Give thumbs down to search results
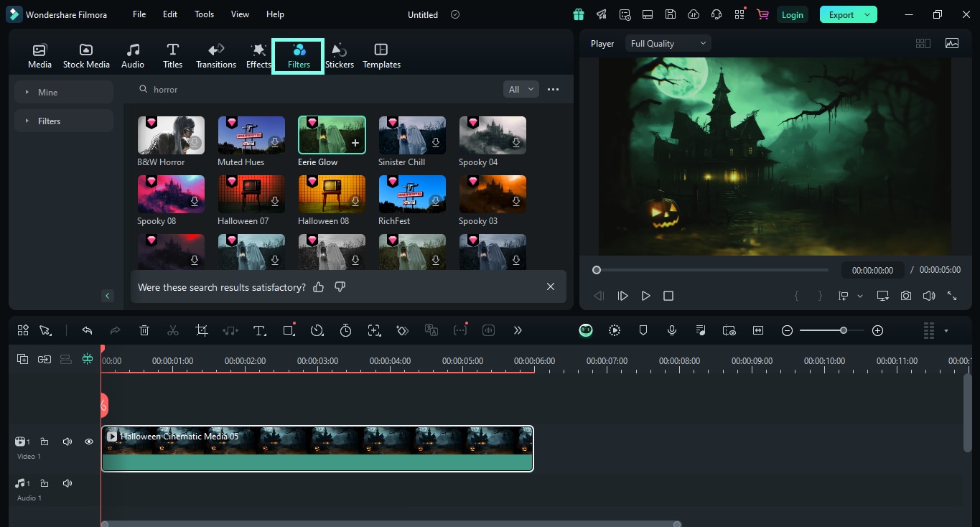980x527 pixels. [x=340, y=286]
